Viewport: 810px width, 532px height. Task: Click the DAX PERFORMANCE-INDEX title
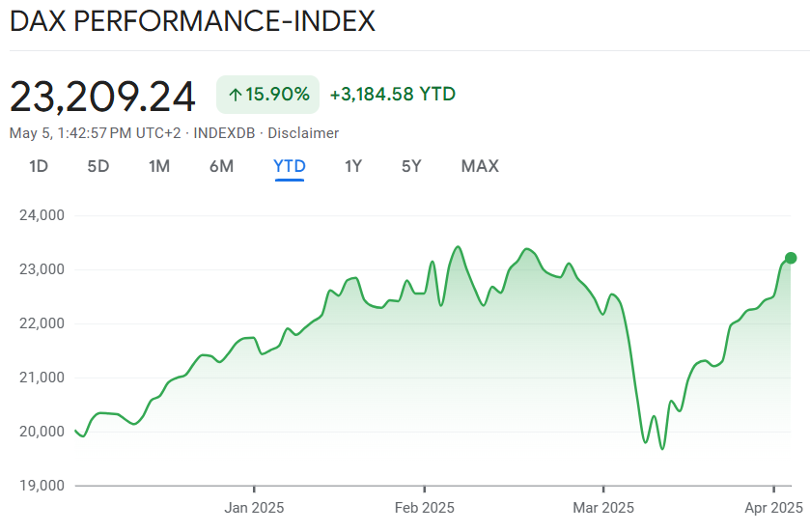point(192,21)
